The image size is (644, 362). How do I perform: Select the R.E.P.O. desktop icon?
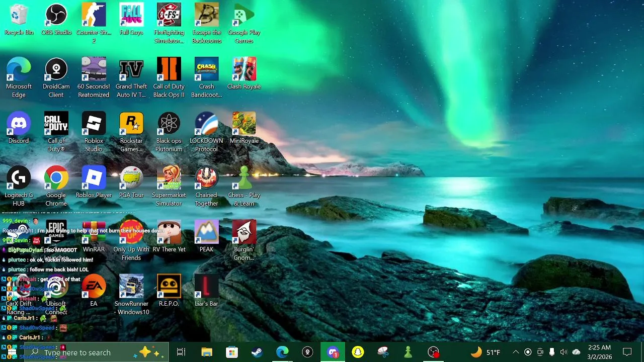tap(169, 291)
